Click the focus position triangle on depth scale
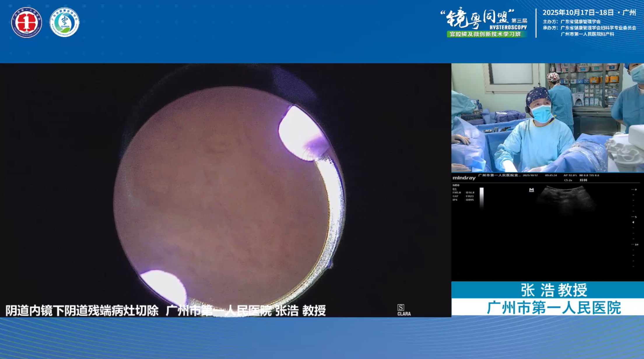This screenshot has height=359, width=644. [x=633, y=222]
